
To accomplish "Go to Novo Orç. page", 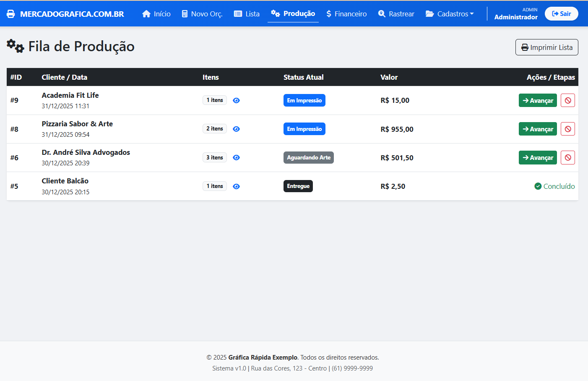I will [202, 14].
